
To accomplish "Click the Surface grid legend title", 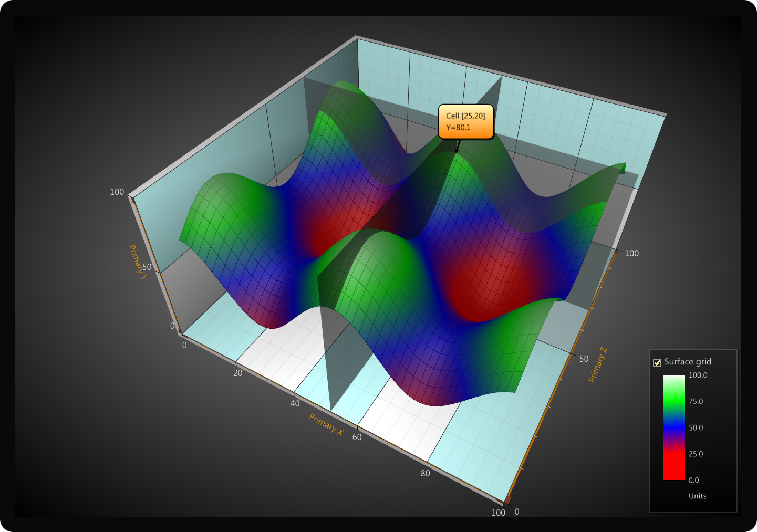I will click(688, 362).
